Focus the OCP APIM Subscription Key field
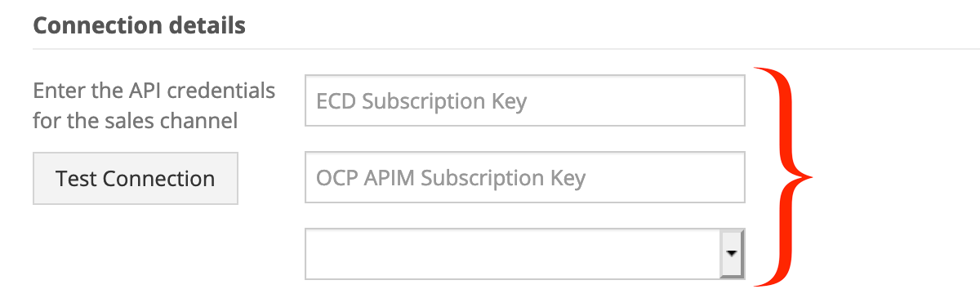This screenshot has width=980, height=298. pyautogui.click(x=525, y=177)
